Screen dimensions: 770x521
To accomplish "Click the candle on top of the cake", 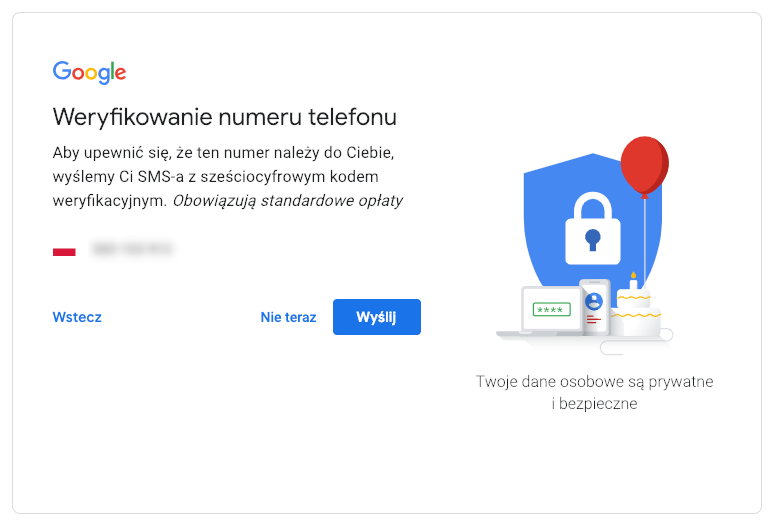I will (x=633, y=282).
